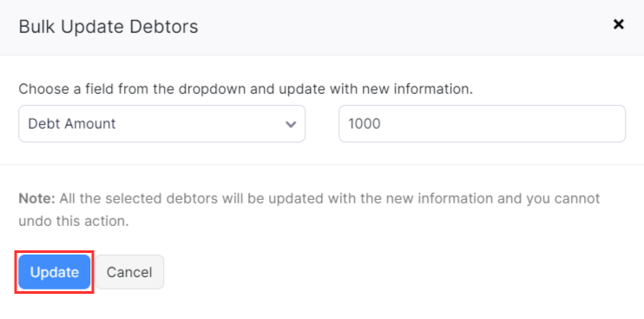Click the input field containing 1000
The height and width of the screenshot is (319, 644).
pos(483,123)
